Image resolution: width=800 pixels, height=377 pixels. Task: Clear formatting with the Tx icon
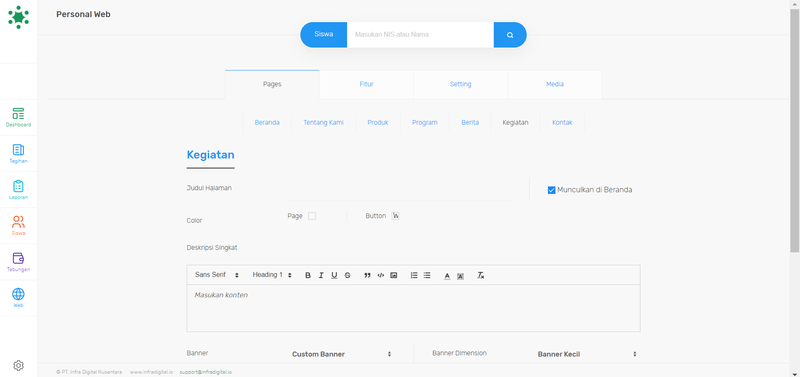(481, 275)
